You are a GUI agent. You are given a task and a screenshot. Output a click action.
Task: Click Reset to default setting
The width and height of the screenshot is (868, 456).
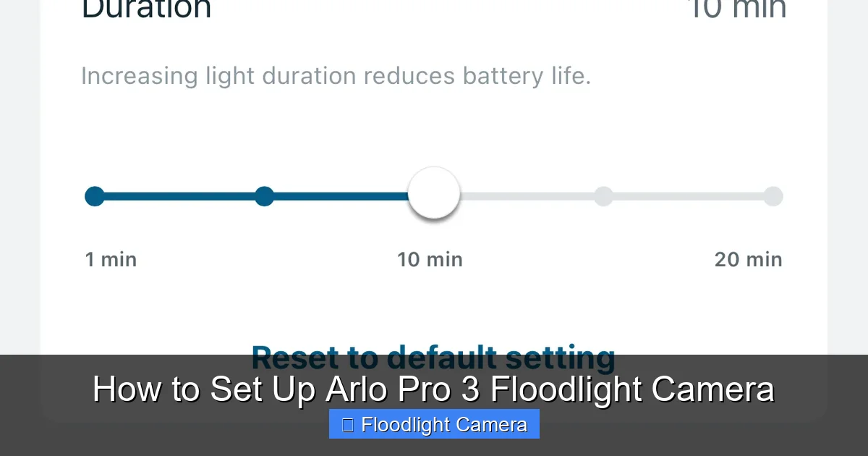pyautogui.click(x=433, y=358)
